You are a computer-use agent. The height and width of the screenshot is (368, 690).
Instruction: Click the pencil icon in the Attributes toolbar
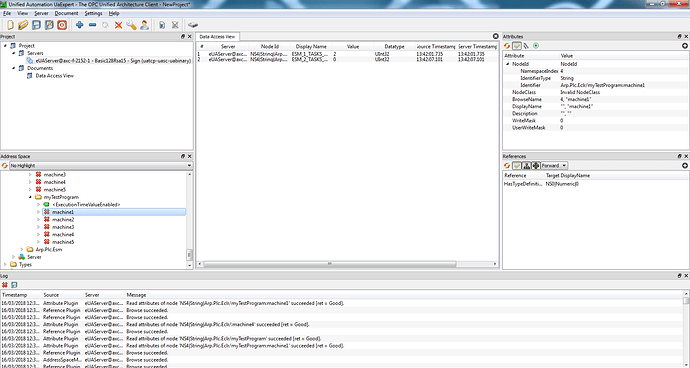(526, 46)
